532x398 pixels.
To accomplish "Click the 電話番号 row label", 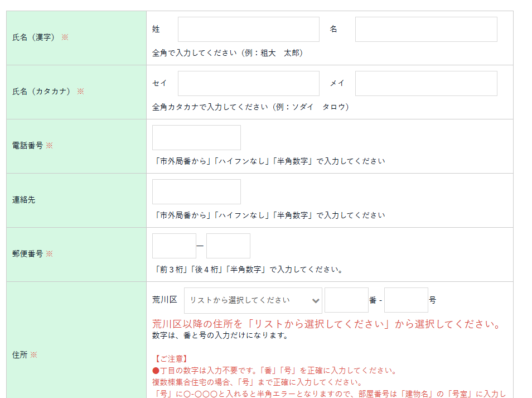I will (x=27, y=146).
